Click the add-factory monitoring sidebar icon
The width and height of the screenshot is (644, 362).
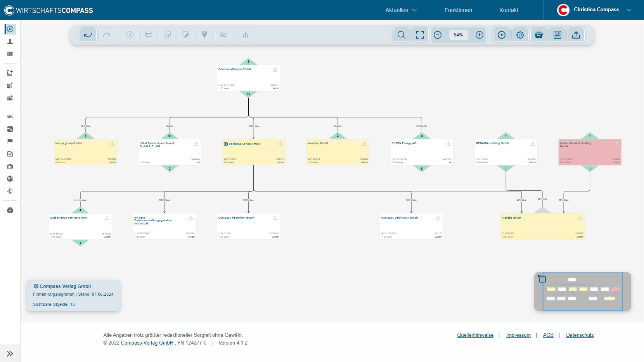pos(10,73)
